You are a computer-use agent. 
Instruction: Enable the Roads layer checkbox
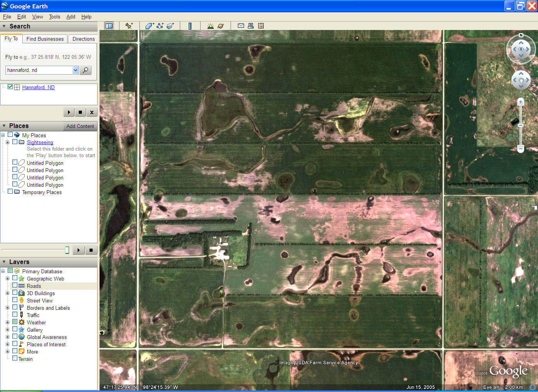tap(15, 285)
